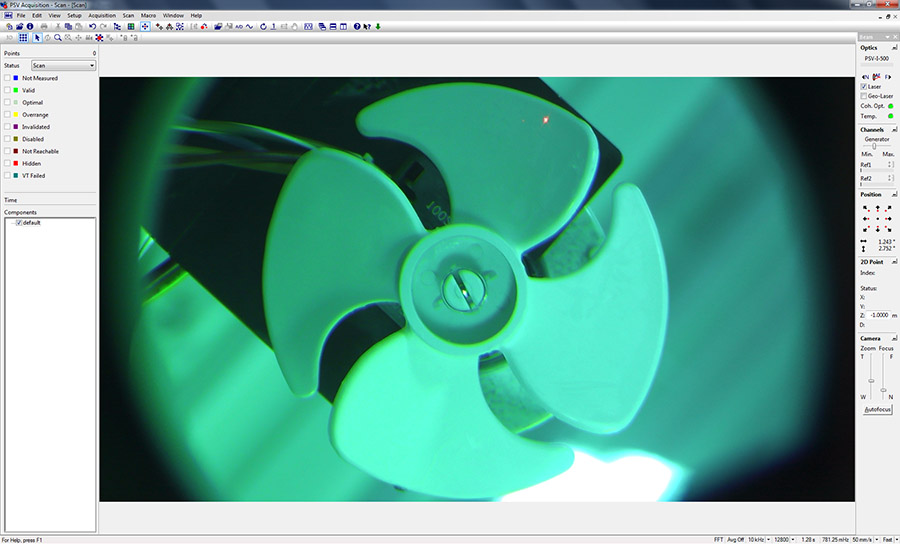
Task: Open the Scan menu
Action: click(128, 15)
